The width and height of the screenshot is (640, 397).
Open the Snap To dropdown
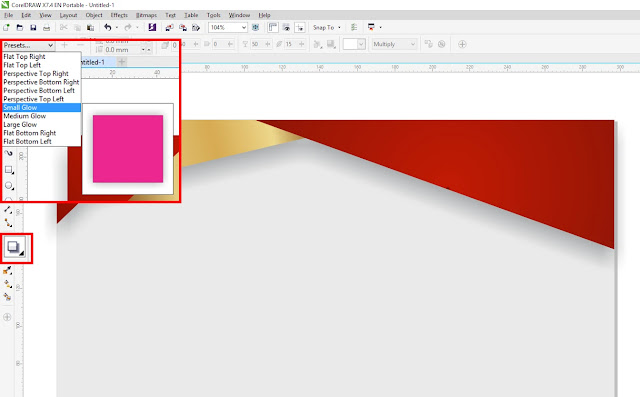tap(327, 27)
